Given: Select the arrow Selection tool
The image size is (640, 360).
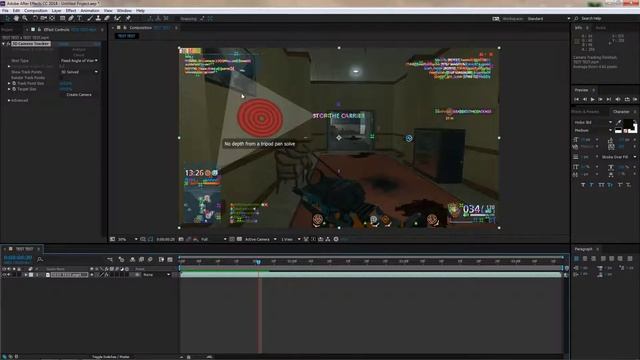Looking at the screenshot, I should pyautogui.click(x=7, y=18).
